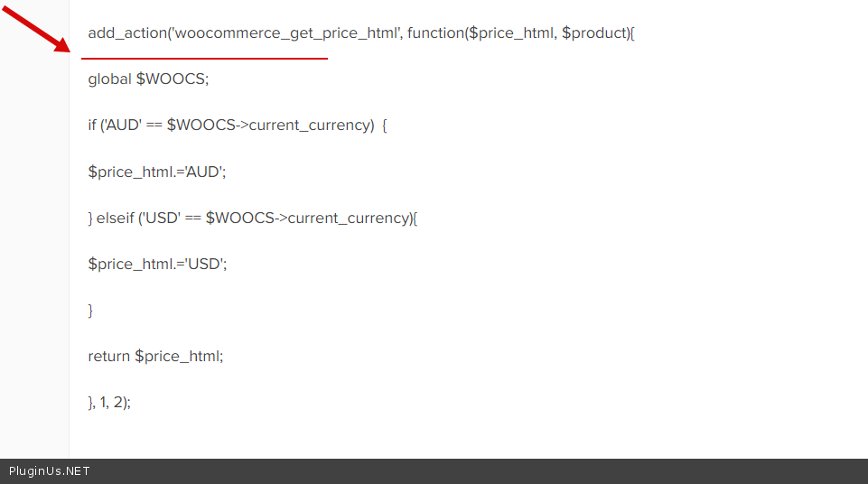Viewport: 868px width, 484px height.
Task: Click the return $price_html; line
Action: [x=155, y=356]
